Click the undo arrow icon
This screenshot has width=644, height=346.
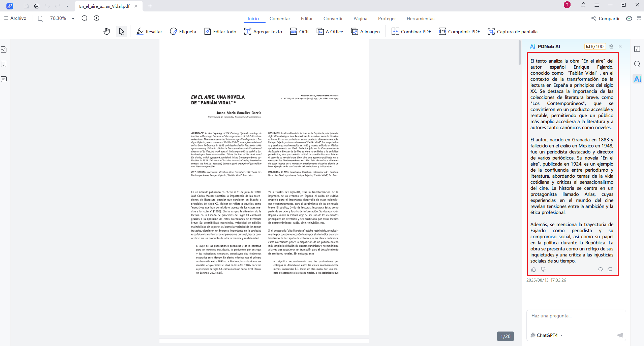pyautogui.click(x=47, y=6)
